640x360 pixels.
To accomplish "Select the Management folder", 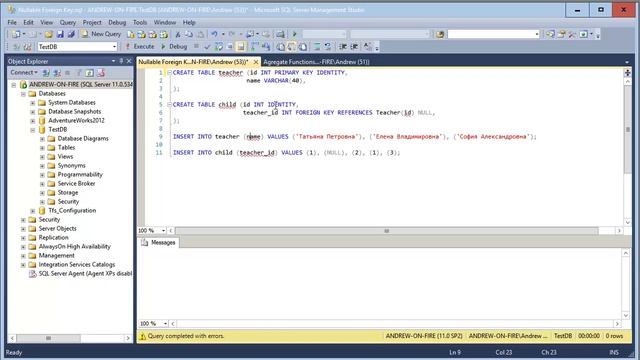I will point(56,255).
